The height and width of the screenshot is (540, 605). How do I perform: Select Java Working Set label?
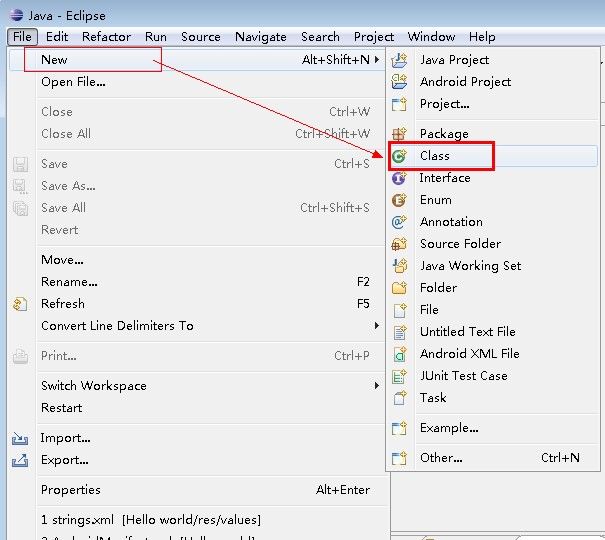click(x=470, y=266)
